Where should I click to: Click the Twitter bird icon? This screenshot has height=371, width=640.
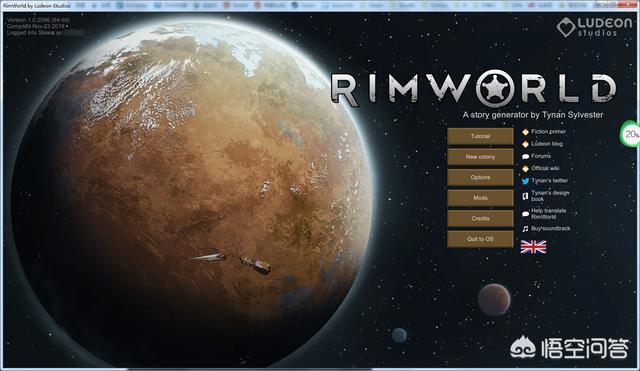pyautogui.click(x=525, y=181)
